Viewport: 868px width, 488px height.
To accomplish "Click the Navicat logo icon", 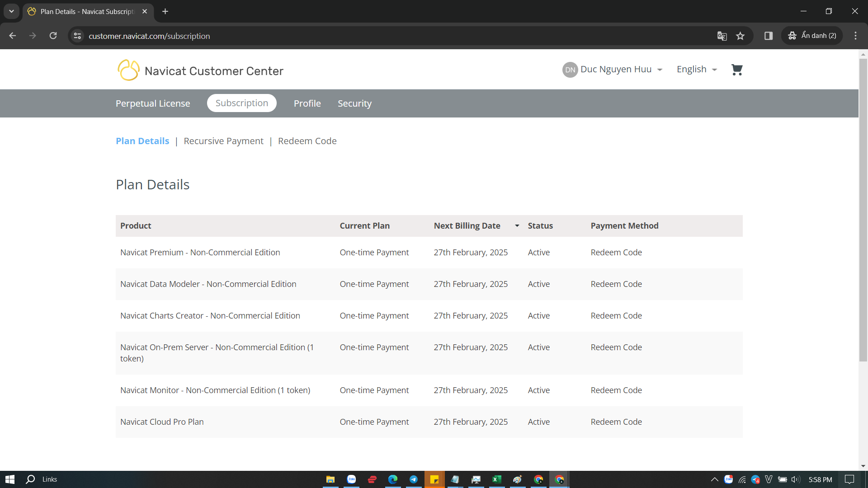I will (128, 70).
